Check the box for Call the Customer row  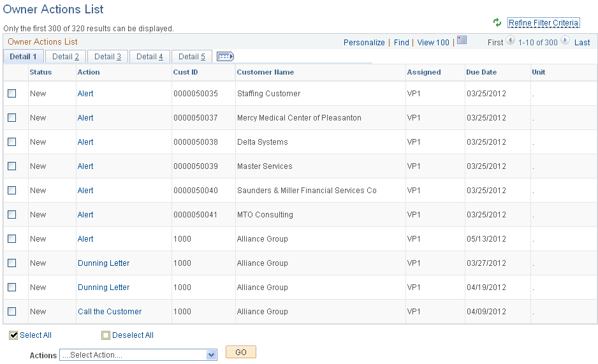(12, 311)
